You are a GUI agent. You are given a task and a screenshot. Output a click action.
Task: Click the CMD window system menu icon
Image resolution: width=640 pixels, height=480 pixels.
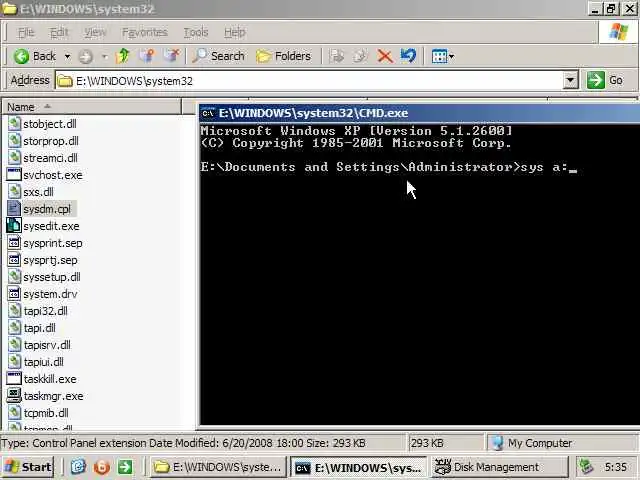(x=208, y=113)
